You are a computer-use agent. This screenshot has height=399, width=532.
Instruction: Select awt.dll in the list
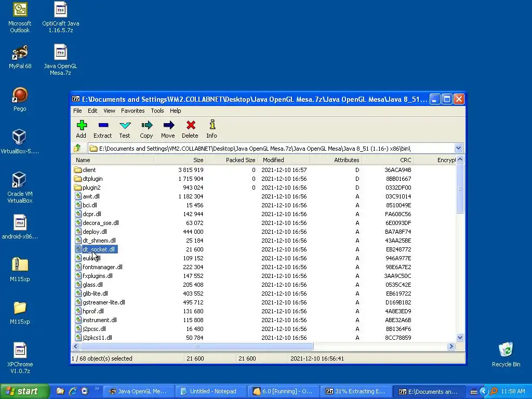264,196
